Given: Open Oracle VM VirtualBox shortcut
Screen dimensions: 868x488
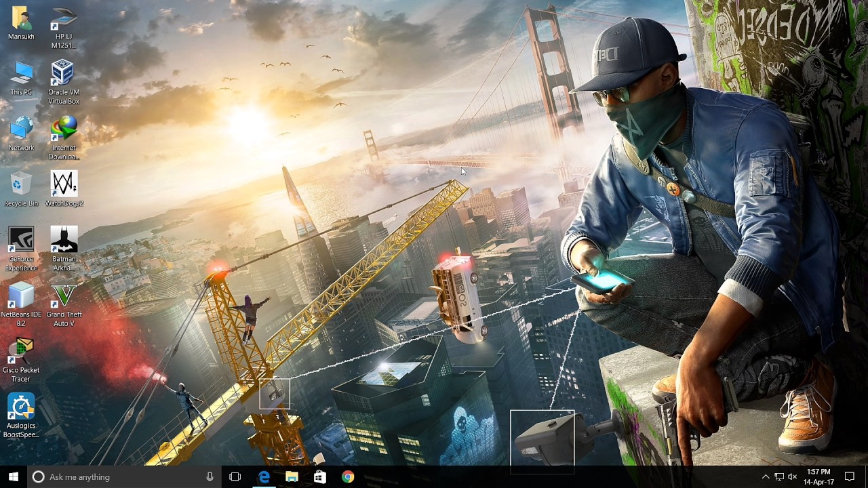Looking at the screenshot, I should (64, 83).
